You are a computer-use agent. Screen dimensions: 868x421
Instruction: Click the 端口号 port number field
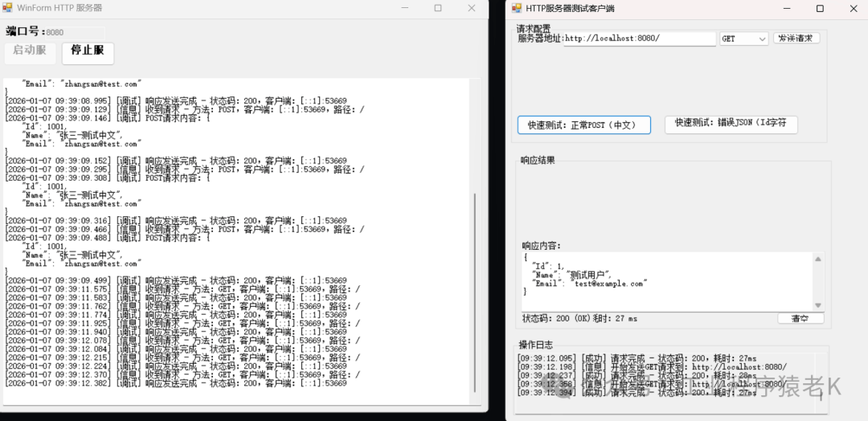pyautogui.click(x=74, y=32)
